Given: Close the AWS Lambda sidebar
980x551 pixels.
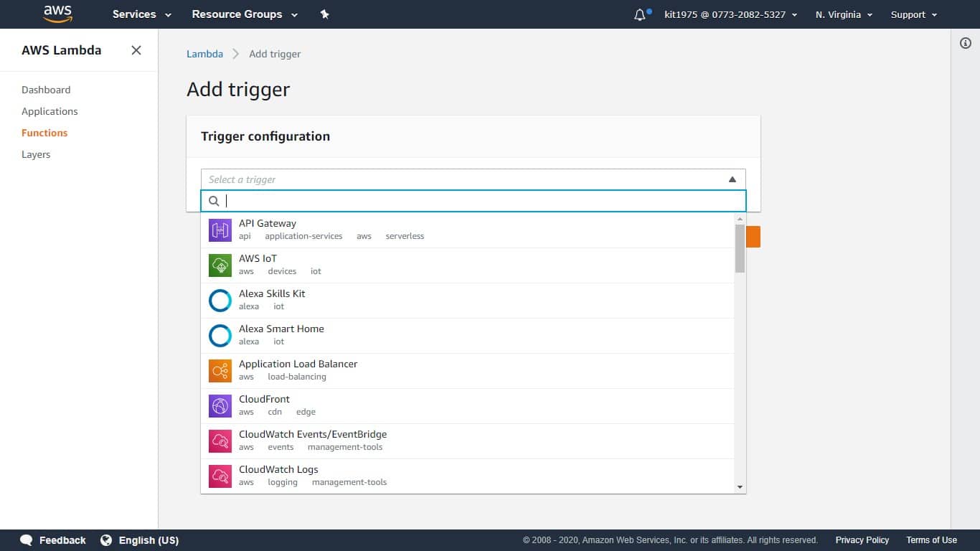Looking at the screenshot, I should point(136,50).
